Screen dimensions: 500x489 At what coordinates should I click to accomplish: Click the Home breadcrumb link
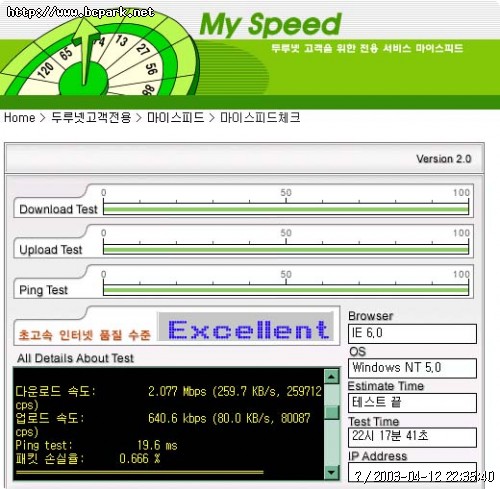tap(20, 118)
